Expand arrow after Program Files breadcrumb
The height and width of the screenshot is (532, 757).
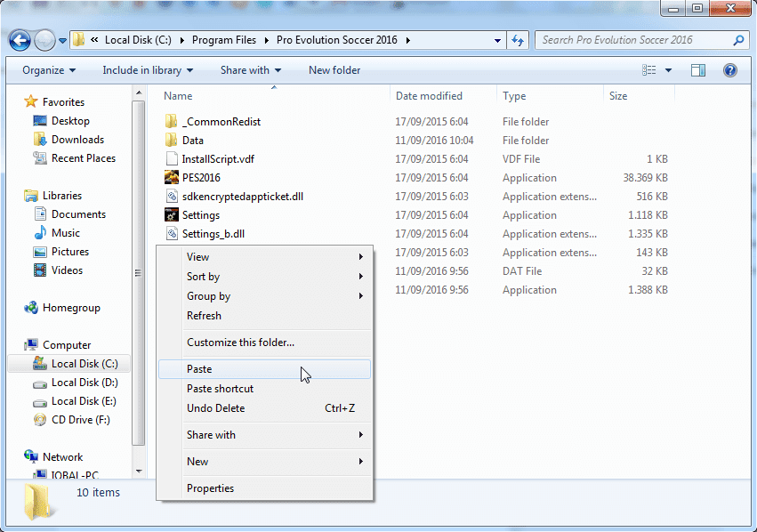267,41
